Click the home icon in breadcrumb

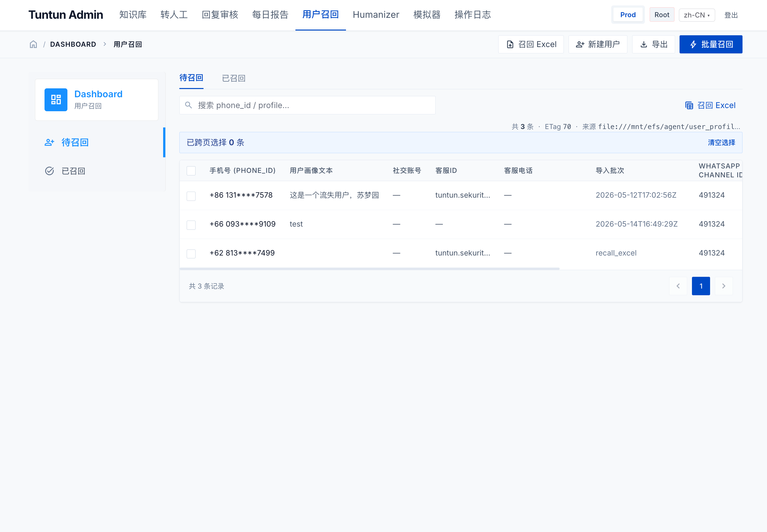click(33, 44)
